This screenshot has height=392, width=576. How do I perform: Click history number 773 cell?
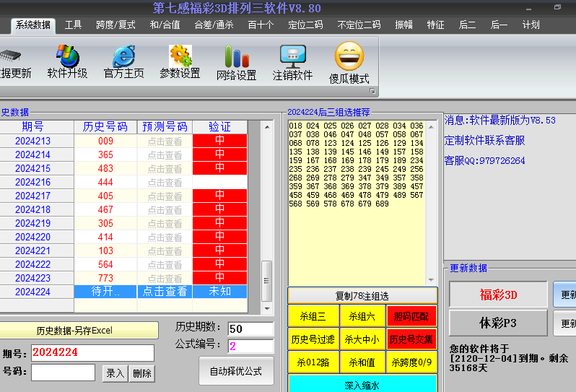point(105,278)
